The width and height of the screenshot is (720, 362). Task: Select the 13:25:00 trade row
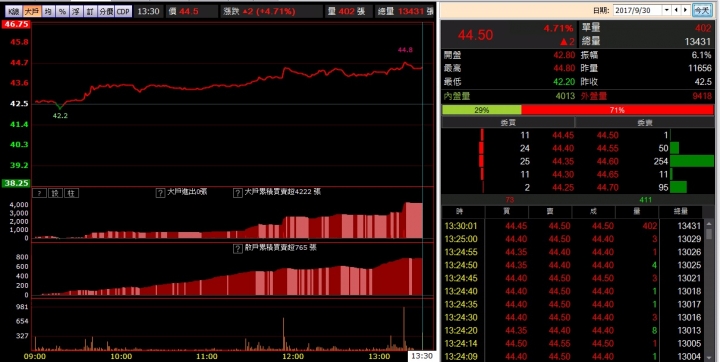tap(573, 239)
